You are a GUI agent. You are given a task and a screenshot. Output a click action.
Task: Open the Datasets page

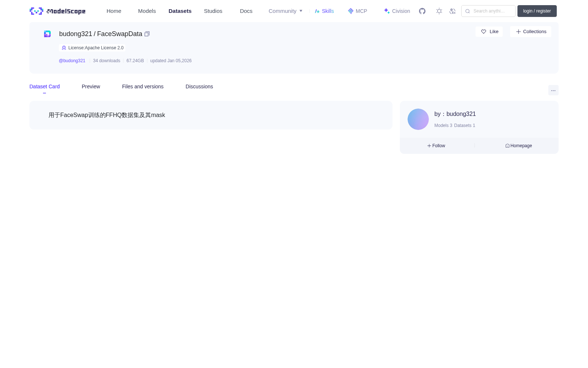[180, 11]
